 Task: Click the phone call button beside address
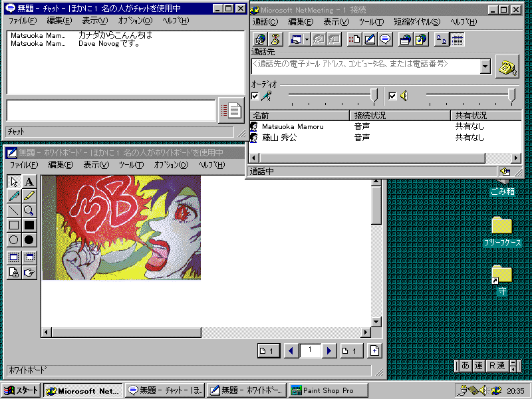tap(507, 66)
